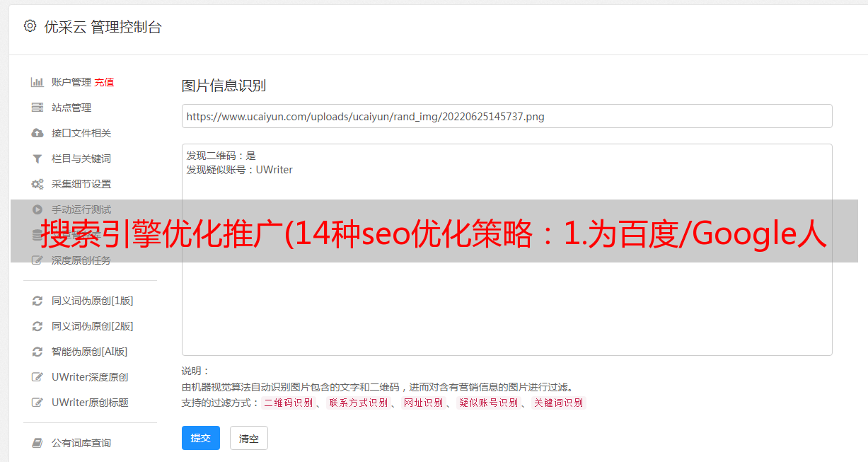Viewport: 868px width, 462px height.
Task: Click the cloud upload icon for 接口文件相关
Action: pos(37,133)
